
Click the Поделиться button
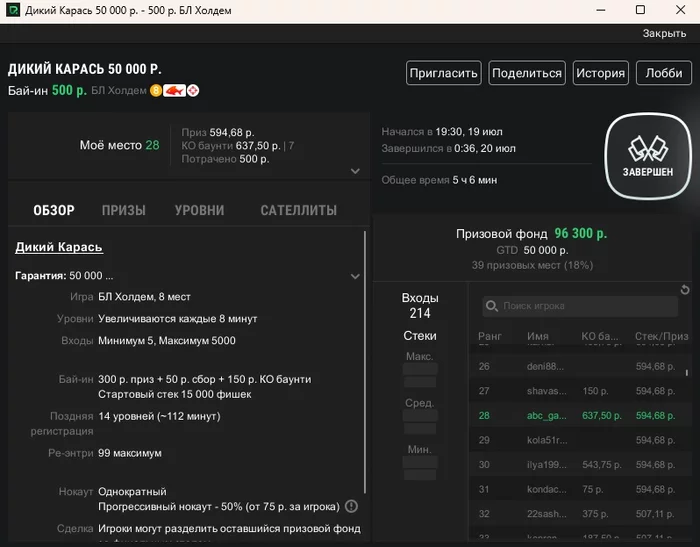[527, 73]
